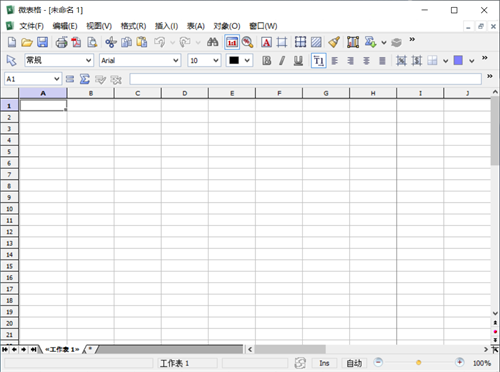The width and height of the screenshot is (500, 372).
Task: Click the formula input bar
Action: pyautogui.click(x=305, y=79)
